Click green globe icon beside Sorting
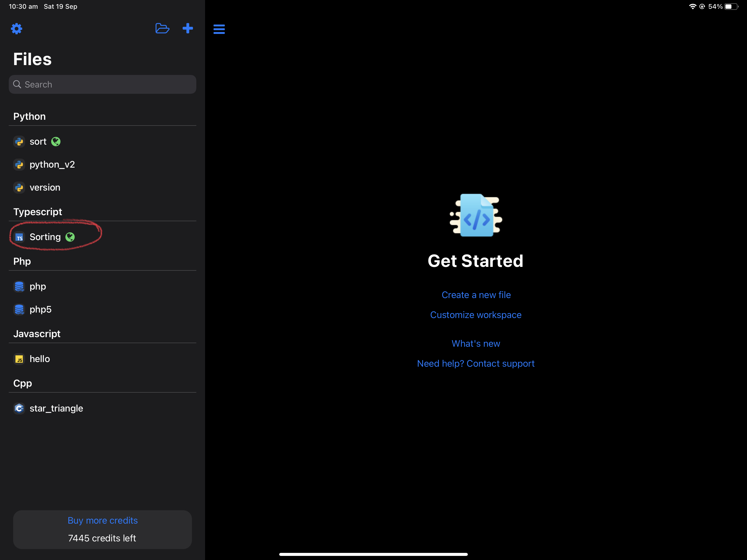This screenshot has width=747, height=560. pyautogui.click(x=70, y=237)
